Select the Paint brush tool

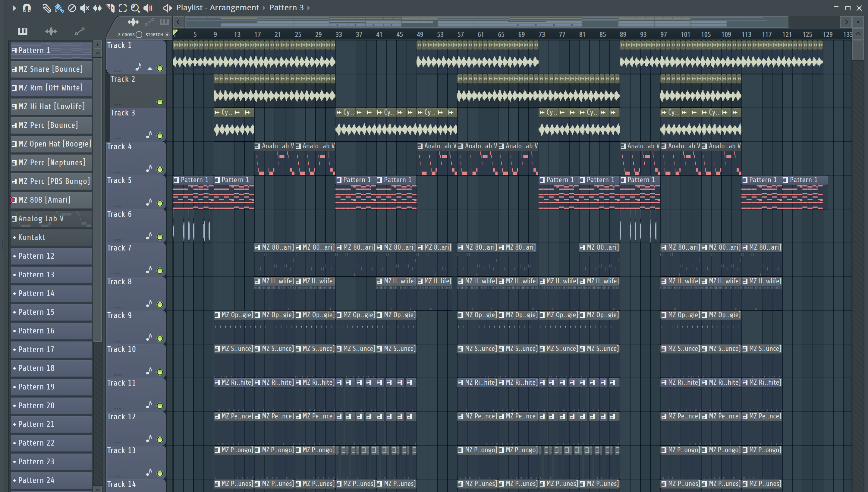click(59, 8)
